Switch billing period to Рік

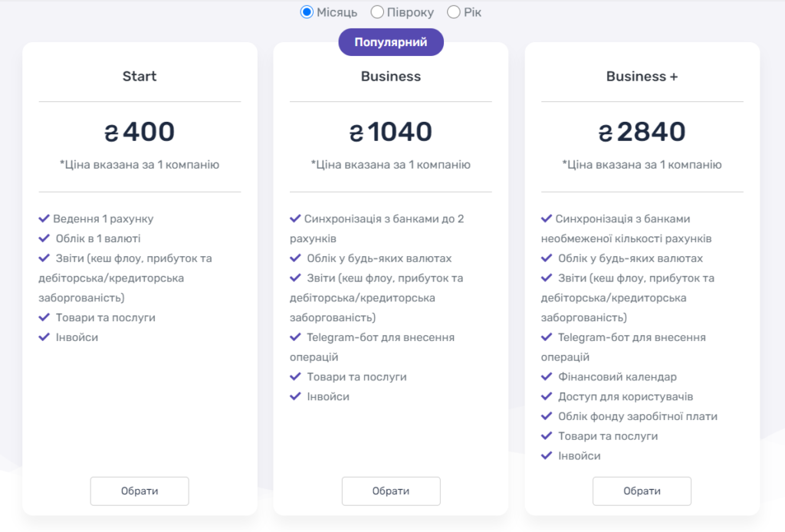454,12
